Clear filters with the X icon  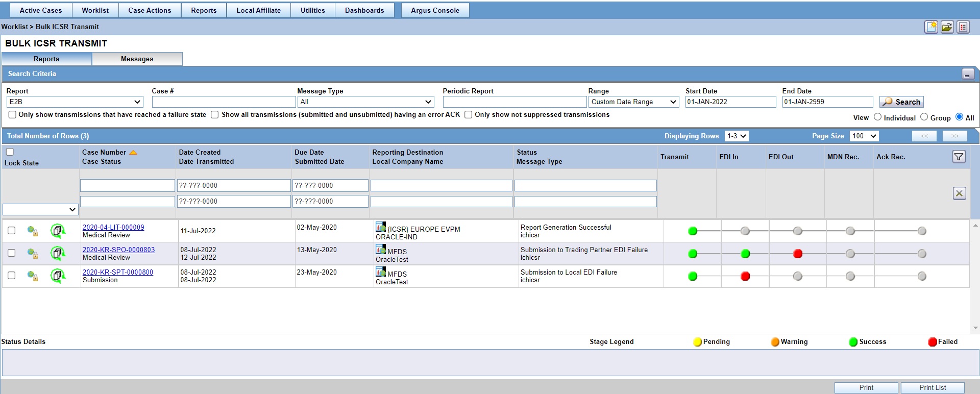click(x=959, y=193)
